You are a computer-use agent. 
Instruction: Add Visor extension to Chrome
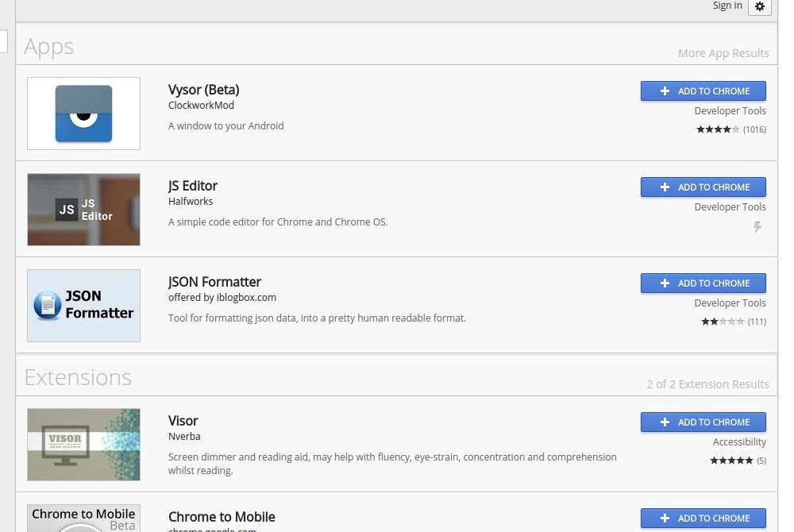tap(703, 422)
